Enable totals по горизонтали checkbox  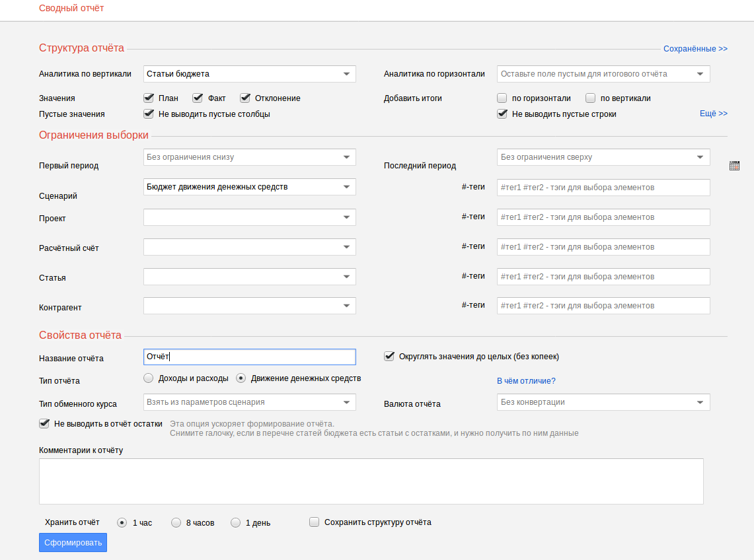coord(502,98)
